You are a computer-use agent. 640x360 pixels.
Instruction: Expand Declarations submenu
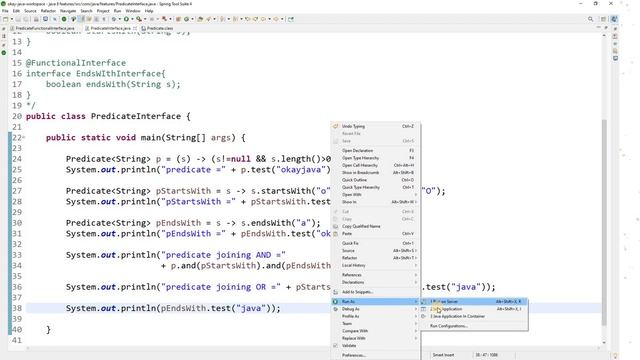pyautogui.click(x=375, y=282)
